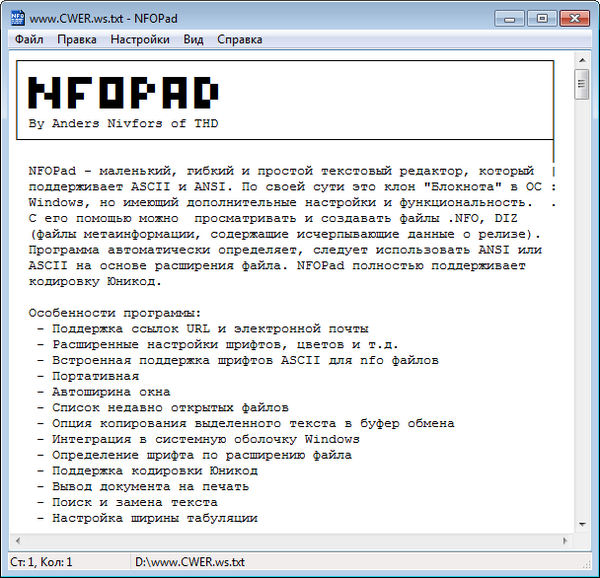Open the Файл menu
The image size is (600, 578).
29,40
